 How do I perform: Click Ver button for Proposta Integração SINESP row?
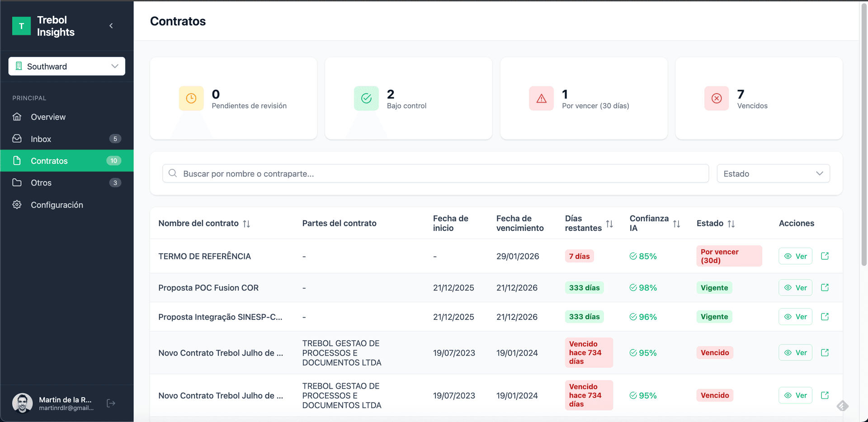795,317
